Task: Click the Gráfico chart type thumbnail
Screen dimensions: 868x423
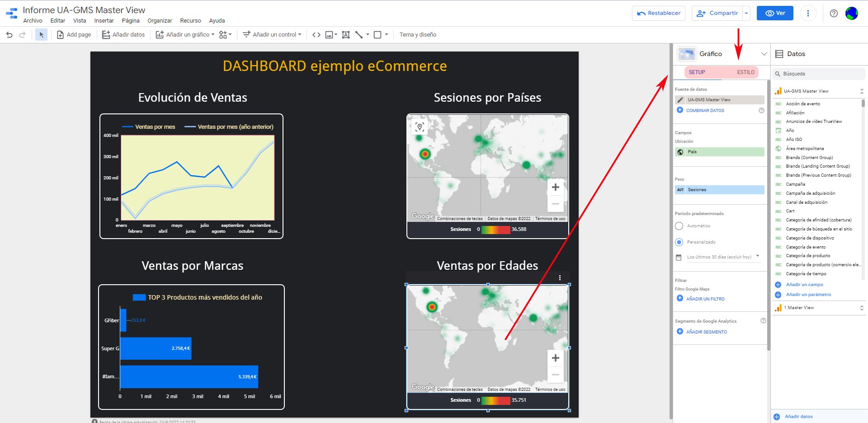Action: (x=687, y=54)
